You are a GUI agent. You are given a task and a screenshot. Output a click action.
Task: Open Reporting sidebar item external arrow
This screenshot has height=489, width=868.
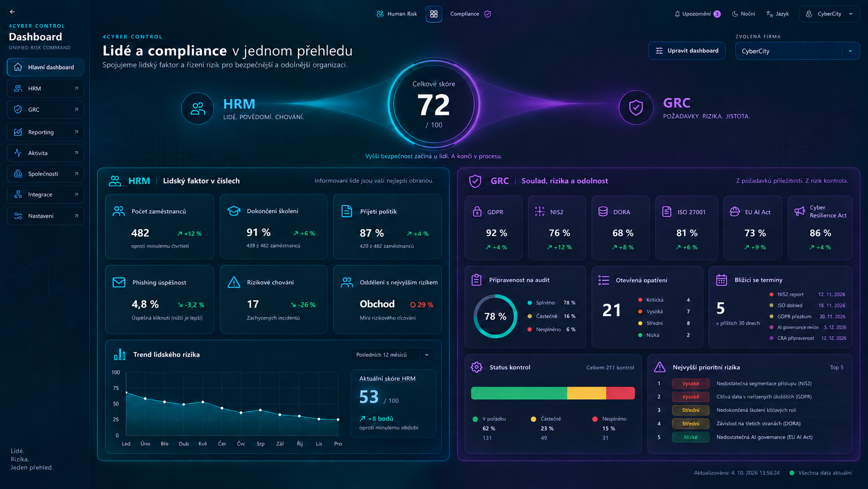click(x=76, y=132)
